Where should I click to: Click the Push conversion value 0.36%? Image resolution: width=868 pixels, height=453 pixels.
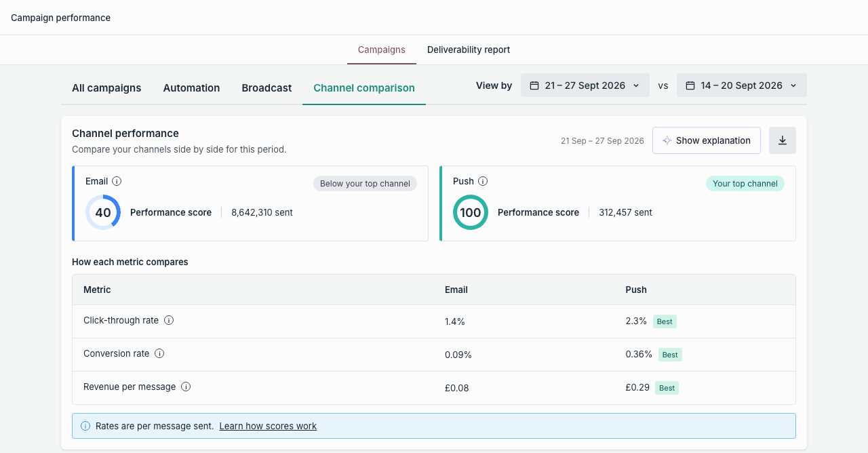(639, 354)
